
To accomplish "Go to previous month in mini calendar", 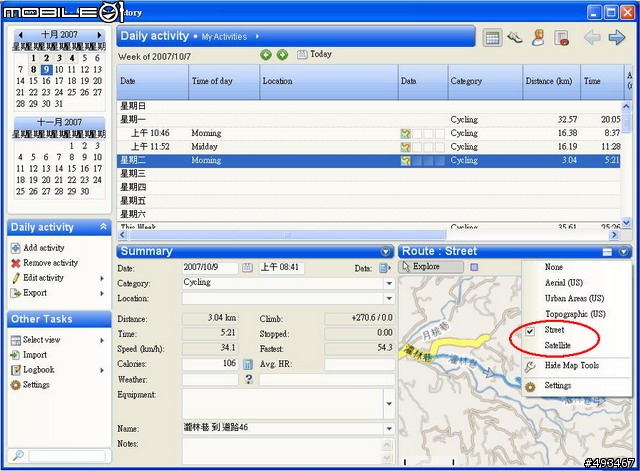I will pos(20,35).
